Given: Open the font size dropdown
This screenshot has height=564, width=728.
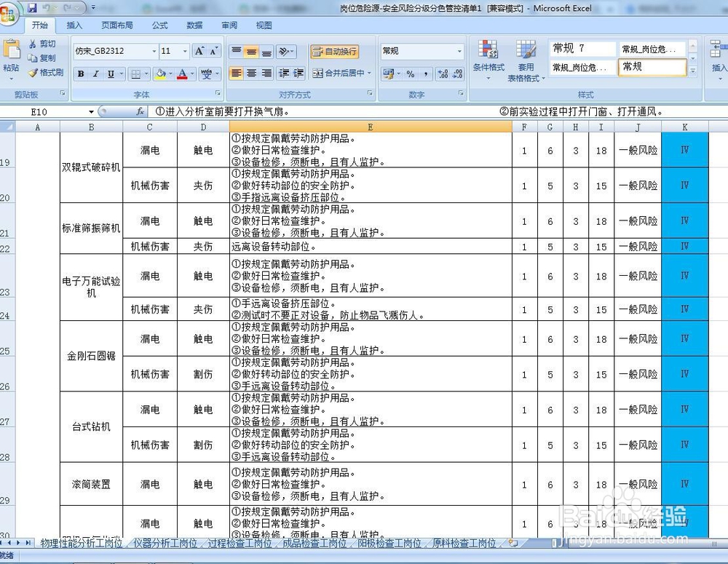Looking at the screenshot, I should click(185, 51).
